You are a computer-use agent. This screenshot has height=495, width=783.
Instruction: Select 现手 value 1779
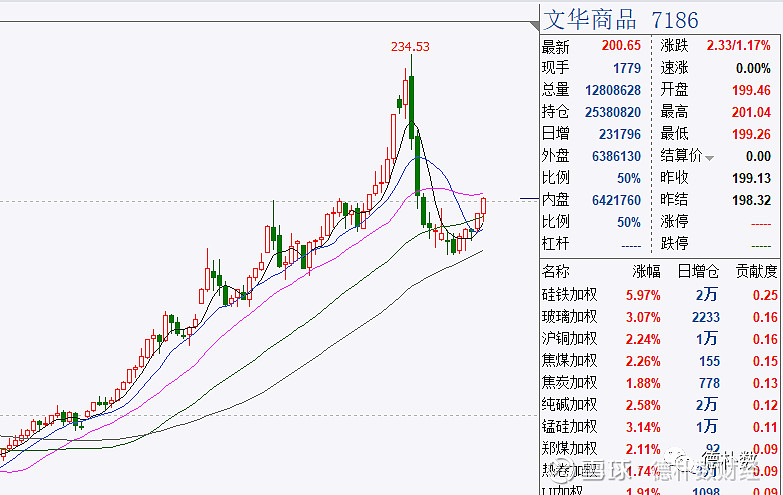click(x=627, y=68)
